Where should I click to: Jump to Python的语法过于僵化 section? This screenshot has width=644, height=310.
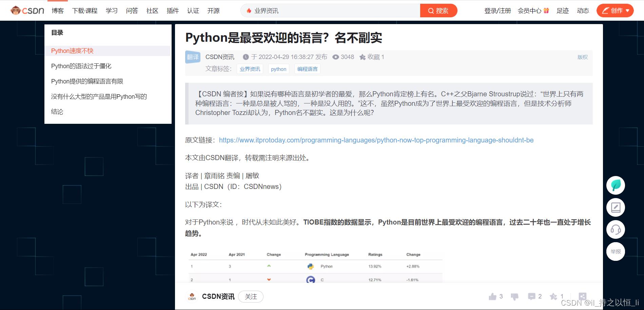[81, 66]
